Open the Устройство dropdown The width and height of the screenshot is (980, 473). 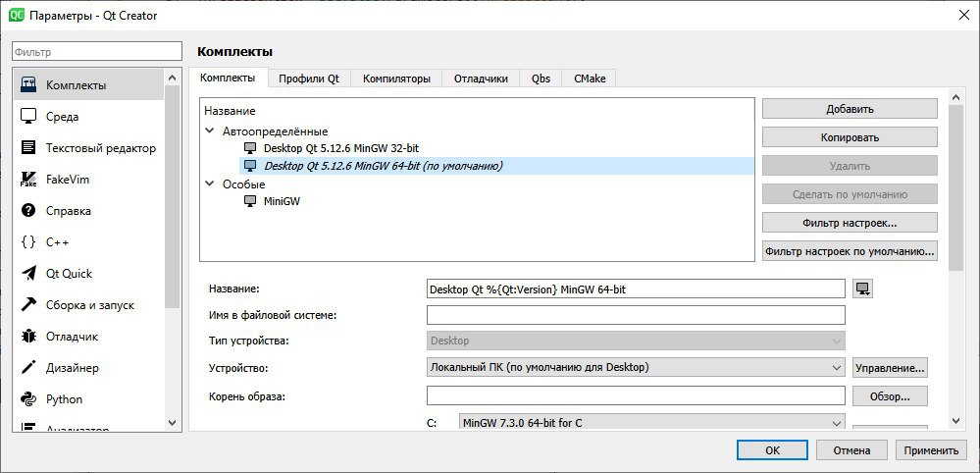(636, 367)
